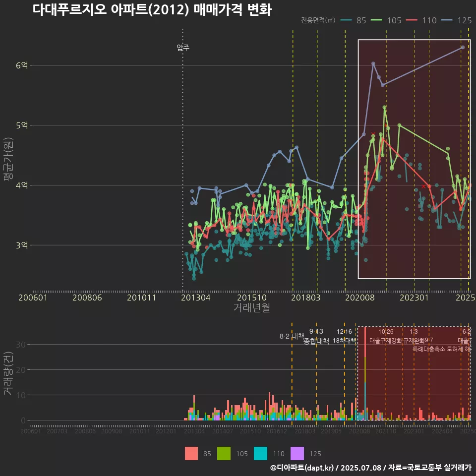The width and height of the screenshot is (476, 476).
Task: Click 202301 on the price chart x-axis
Action: [414, 297]
